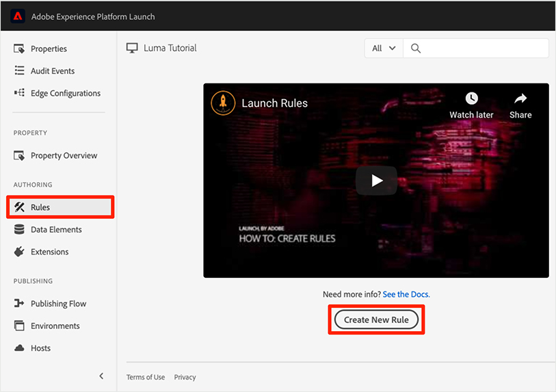This screenshot has width=556, height=392.
Task: Click the Share label on the video
Action: tap(520, 114)
